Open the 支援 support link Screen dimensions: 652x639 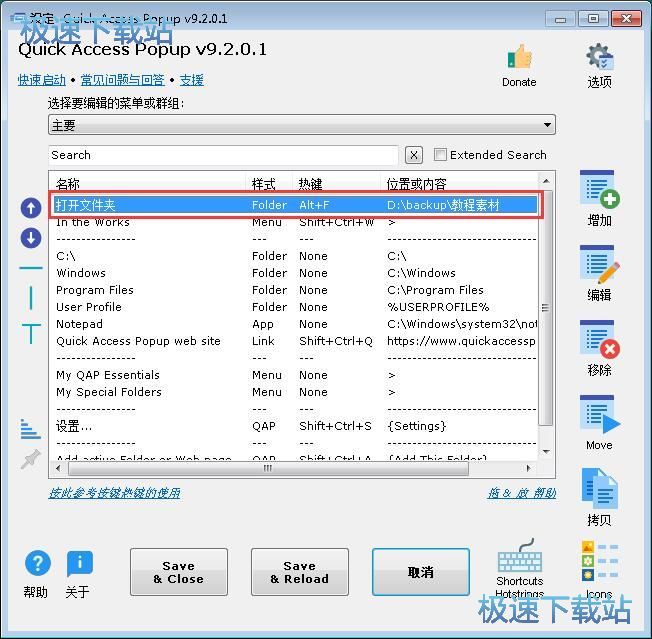[192, 80]
